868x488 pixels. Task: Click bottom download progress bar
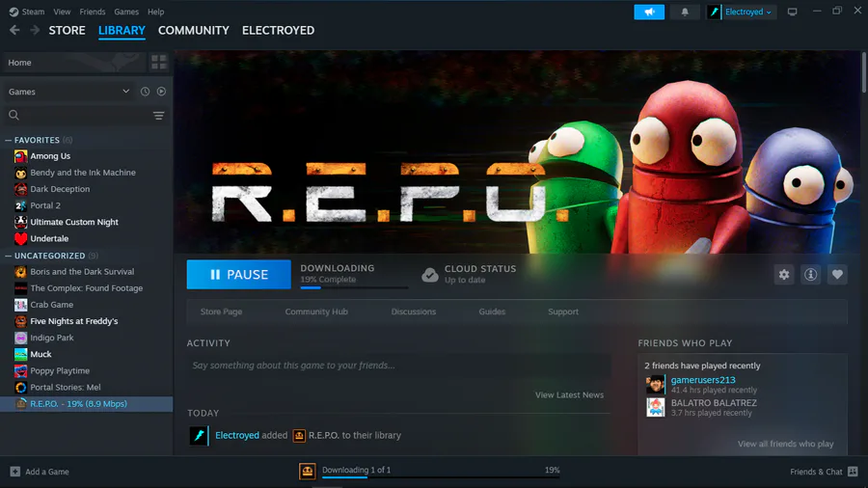[x=441, y=477]
